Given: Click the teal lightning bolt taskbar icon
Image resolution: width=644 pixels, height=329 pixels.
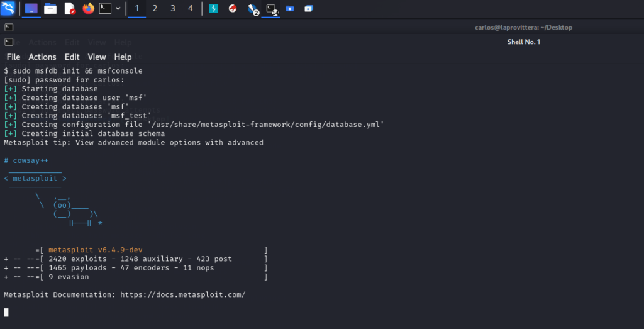Looking at the screenshot, I should click(214, 9).
